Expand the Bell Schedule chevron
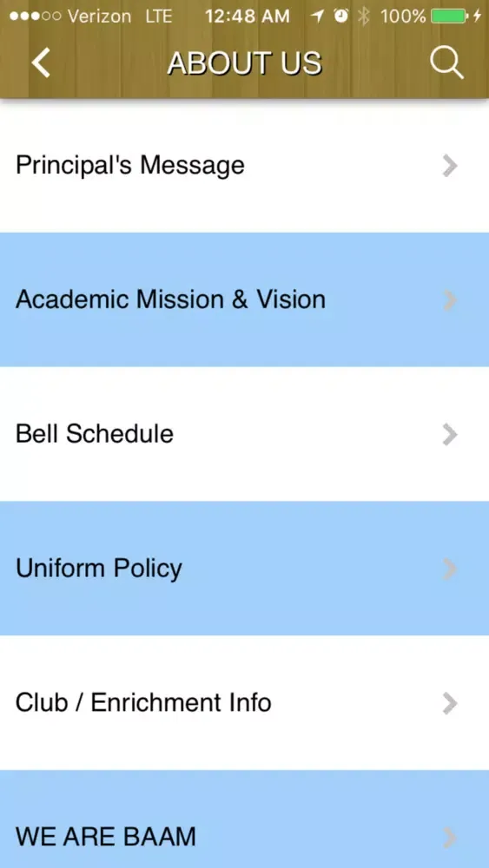 click(450, 435)
